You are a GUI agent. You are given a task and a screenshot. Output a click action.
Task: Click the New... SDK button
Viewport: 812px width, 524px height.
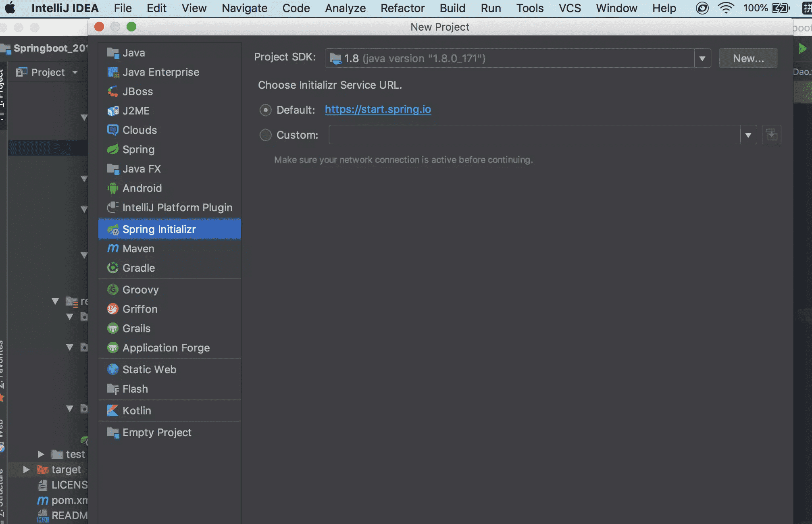click(748, 58)
